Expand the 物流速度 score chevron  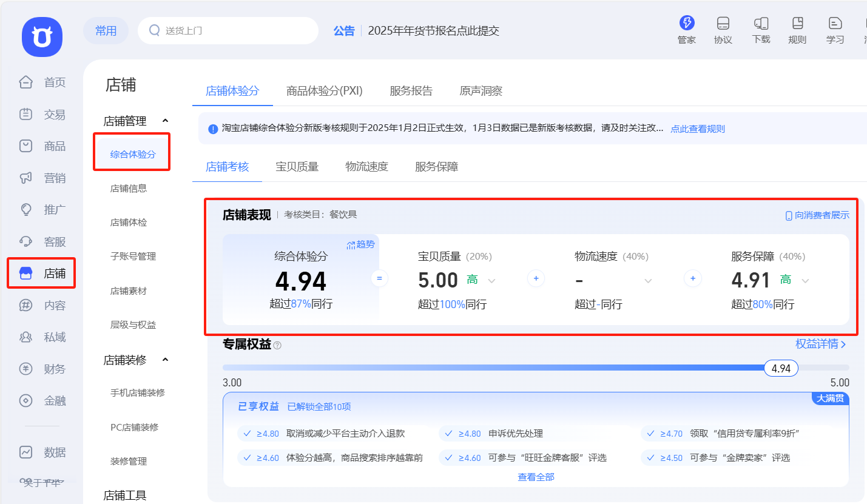649,281
